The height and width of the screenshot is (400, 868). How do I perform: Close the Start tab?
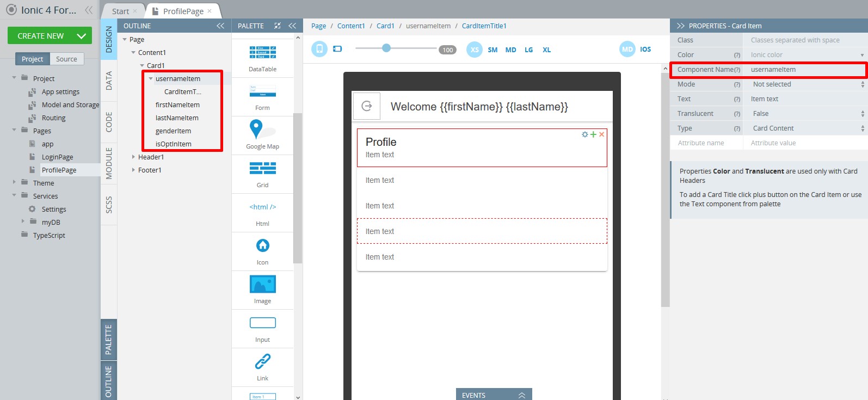click(x=135, y=11)
